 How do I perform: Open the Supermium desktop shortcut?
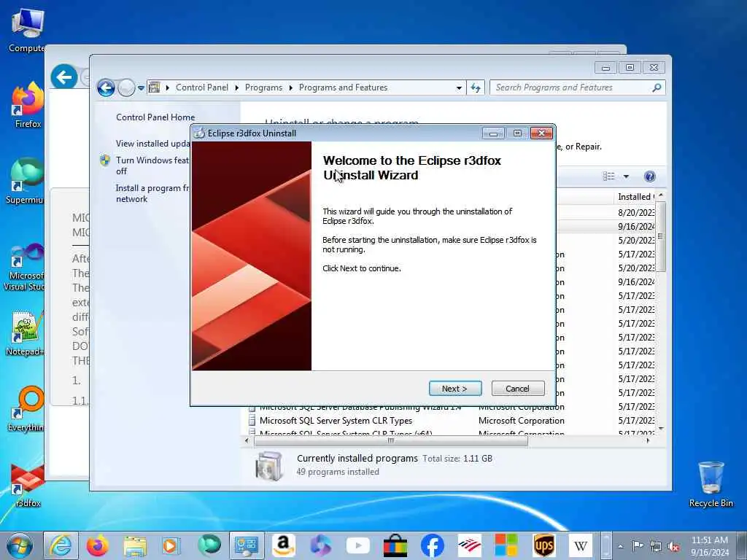pyautogui.click(x=25, y=181)
